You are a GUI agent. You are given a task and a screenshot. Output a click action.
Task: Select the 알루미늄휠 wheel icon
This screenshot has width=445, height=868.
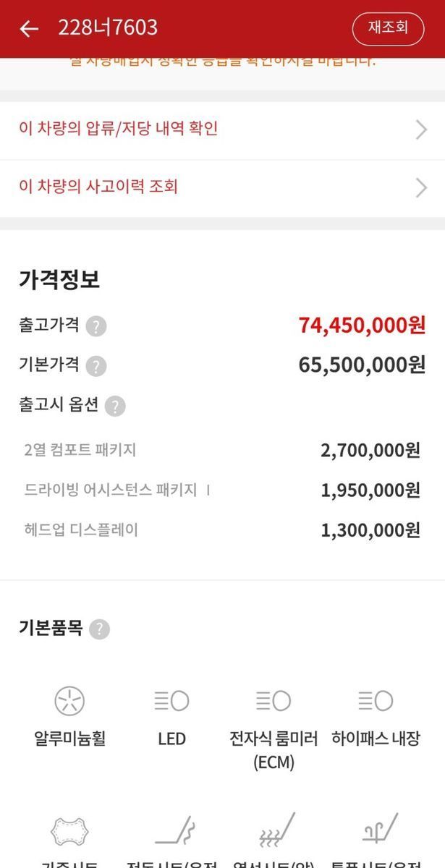[x=69, y=700]
